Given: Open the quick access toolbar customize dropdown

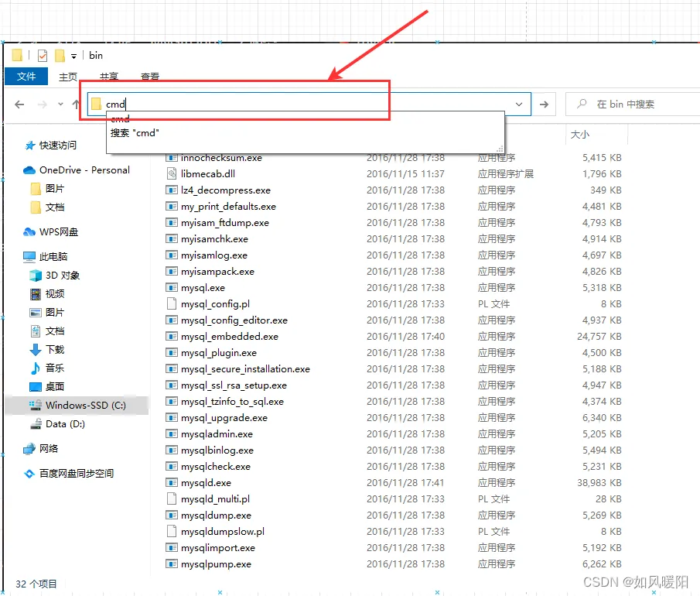Looking at the screenshot, I should click(73, 57).
